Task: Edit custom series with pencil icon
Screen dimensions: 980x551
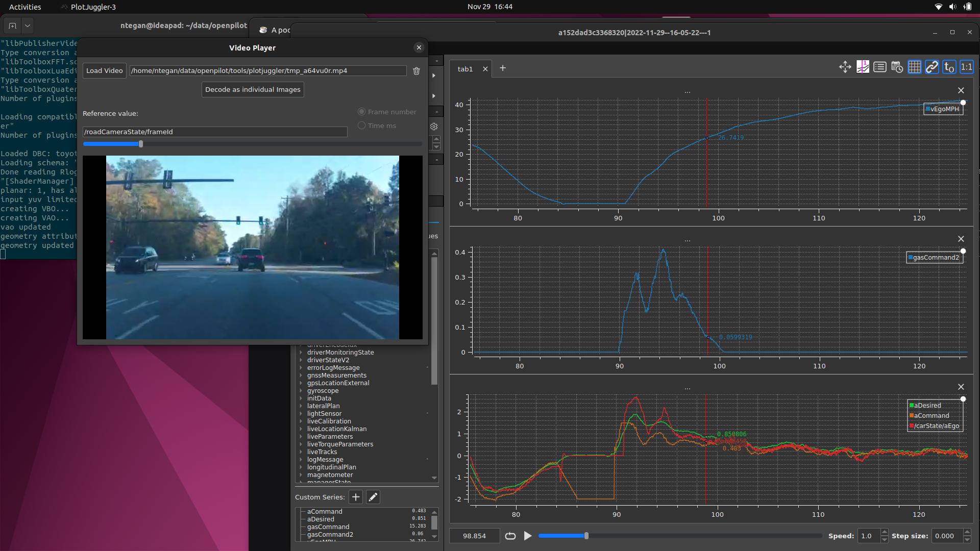Action: click(x=373, y=497)
